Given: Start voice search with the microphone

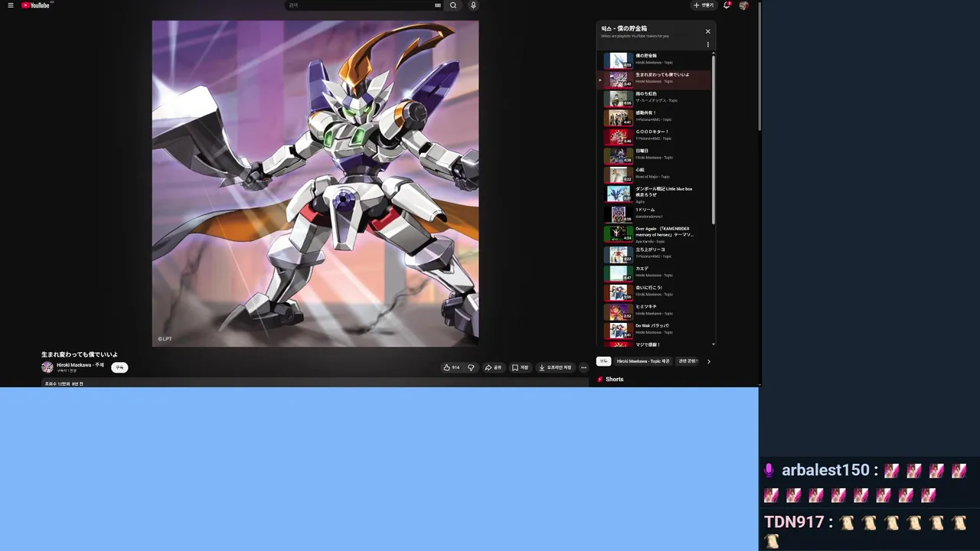Looking at the screenshot, I should 473,5.
